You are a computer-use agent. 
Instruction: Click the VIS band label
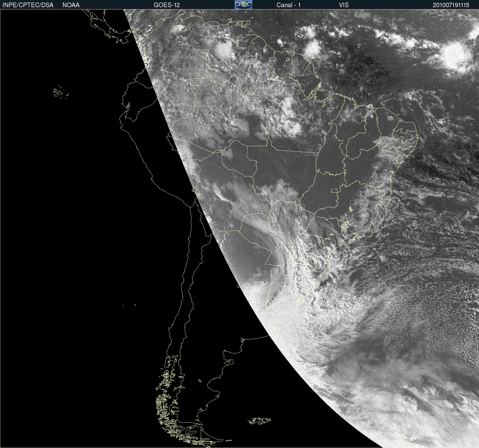click(344, 5)
